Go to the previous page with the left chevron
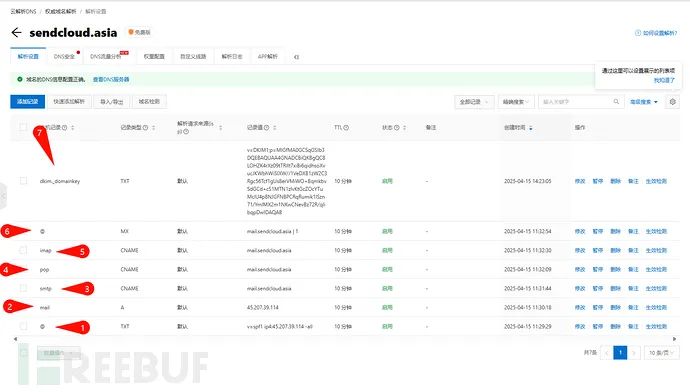 (606, 352)
